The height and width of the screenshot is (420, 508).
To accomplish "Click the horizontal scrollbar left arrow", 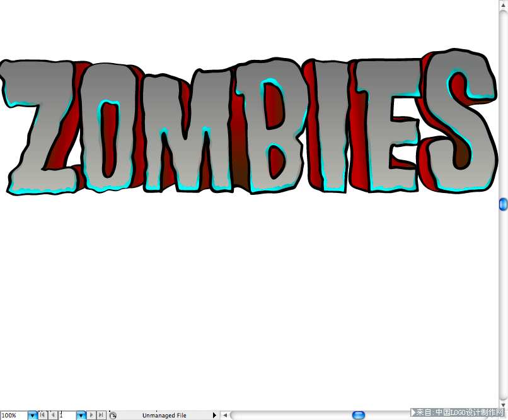I will pos(225,415).
